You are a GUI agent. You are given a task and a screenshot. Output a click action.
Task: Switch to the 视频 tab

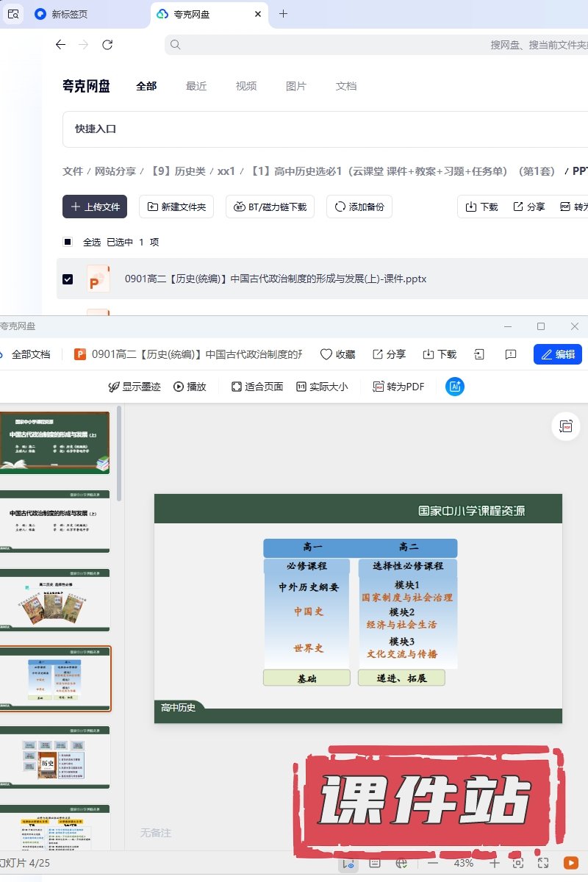click(246, 86)
